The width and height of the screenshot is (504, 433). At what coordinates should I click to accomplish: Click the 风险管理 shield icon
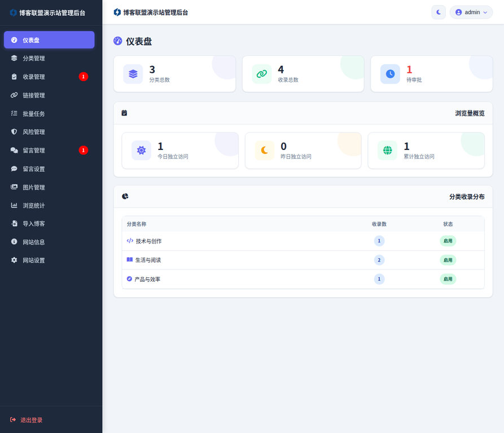14,131
